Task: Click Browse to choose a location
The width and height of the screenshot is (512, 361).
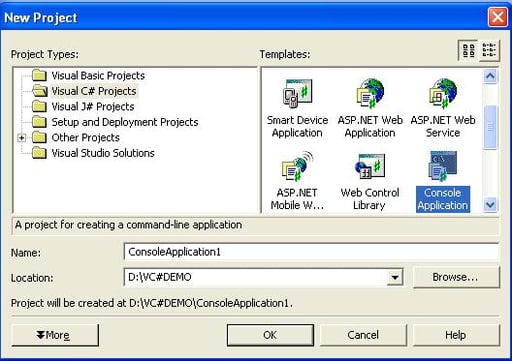Action: (456, 277)
